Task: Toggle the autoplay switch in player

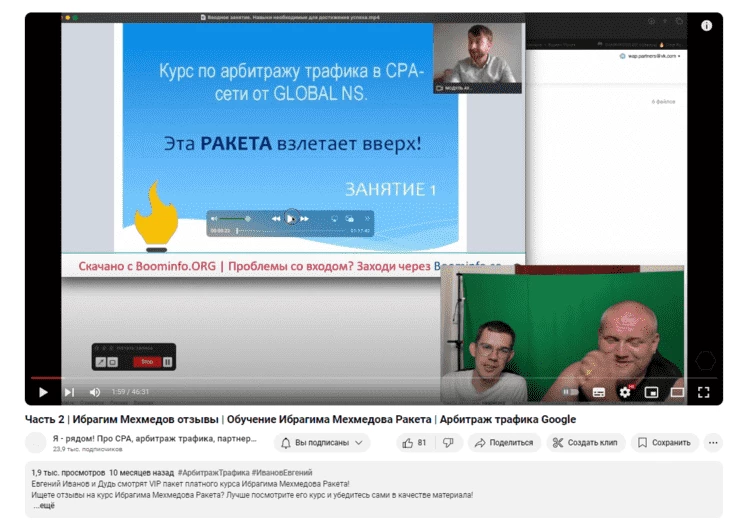Action: (x=570, y=392)
